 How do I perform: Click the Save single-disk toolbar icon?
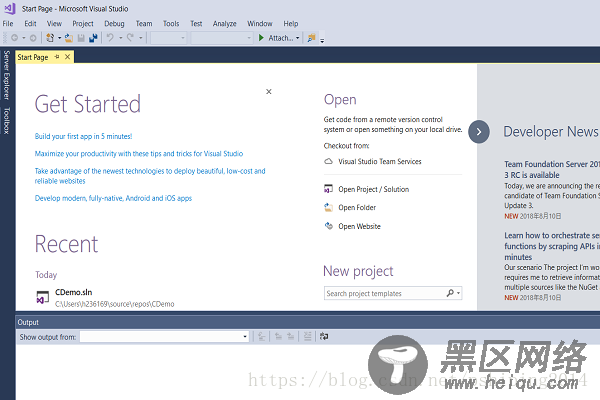81,38
